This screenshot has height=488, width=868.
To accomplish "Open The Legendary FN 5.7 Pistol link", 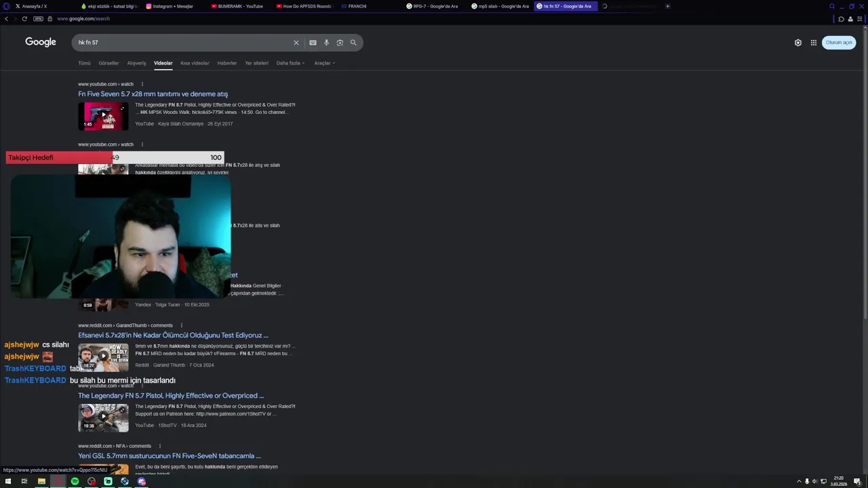I will click(171, 395).
